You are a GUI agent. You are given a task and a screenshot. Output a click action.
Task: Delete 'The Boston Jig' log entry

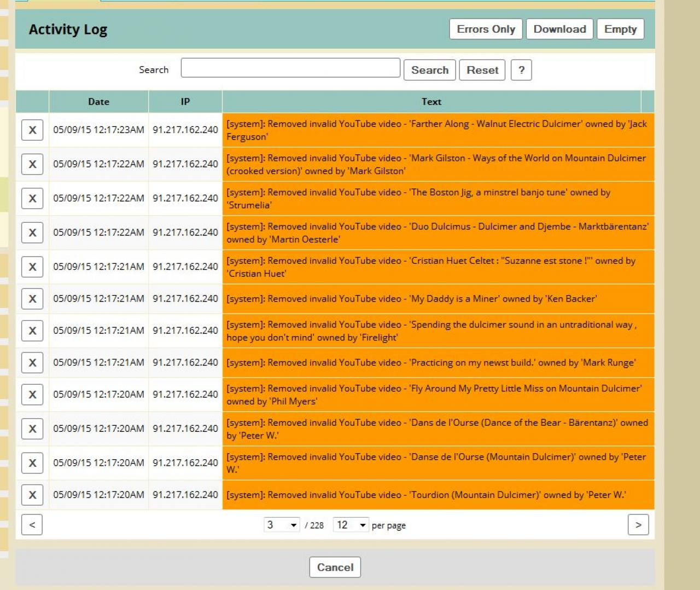point(32,199)
